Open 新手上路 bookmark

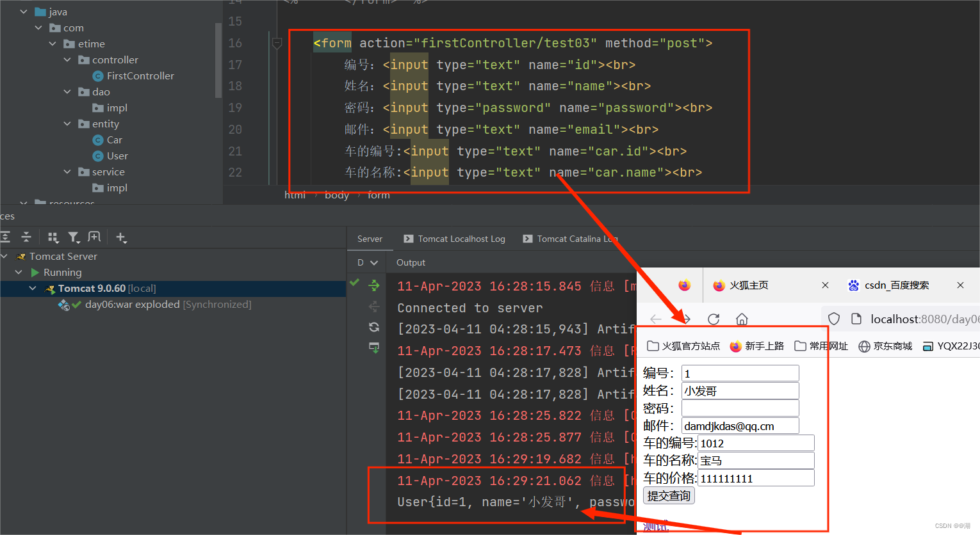756,346
